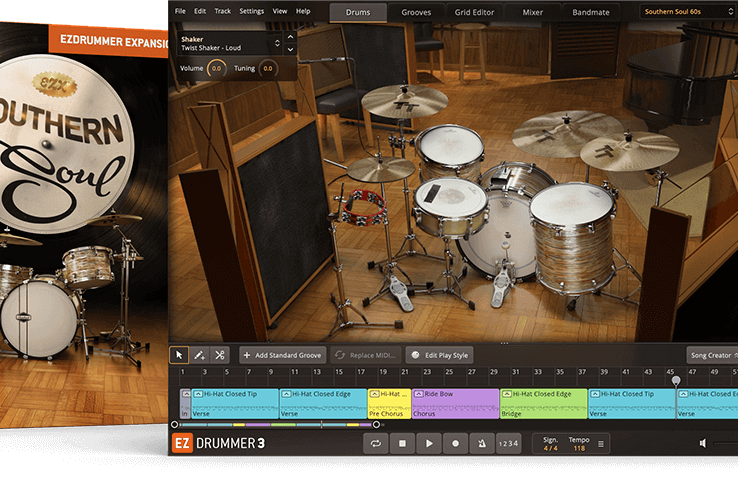738x488 pixels.
Task: Expand the Intro block's arrow on track
Action: 186,394
